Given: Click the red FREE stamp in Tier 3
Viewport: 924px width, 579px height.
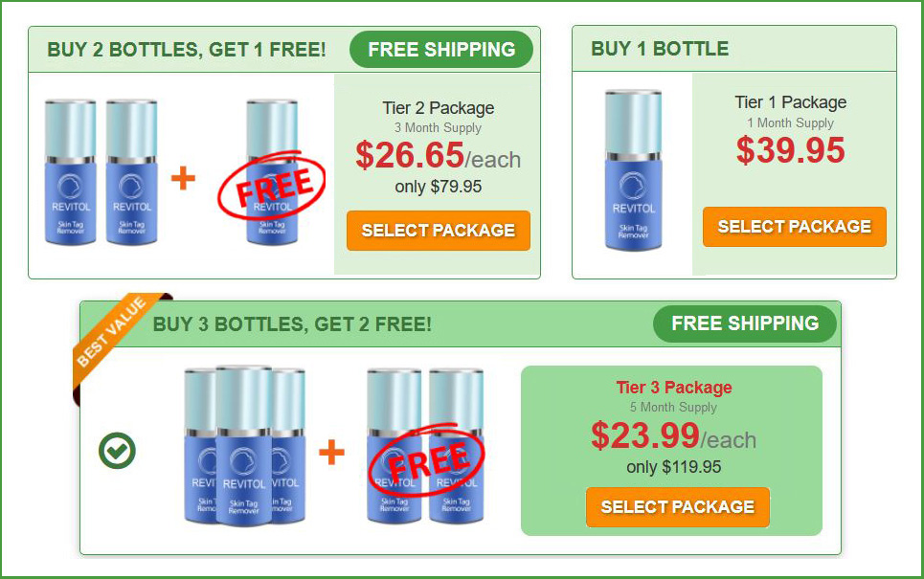Looking at the screenshot, I should pyautogui.click(x=427, y=460).
